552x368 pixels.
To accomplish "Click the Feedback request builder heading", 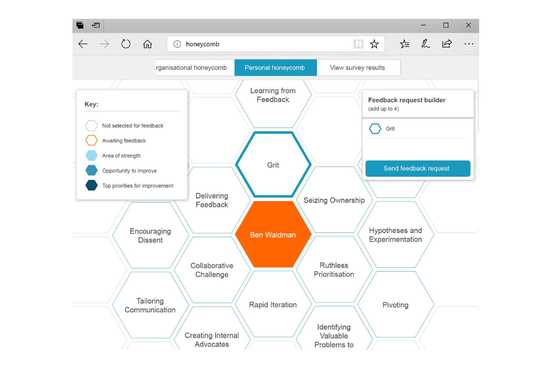I will 407,100.
